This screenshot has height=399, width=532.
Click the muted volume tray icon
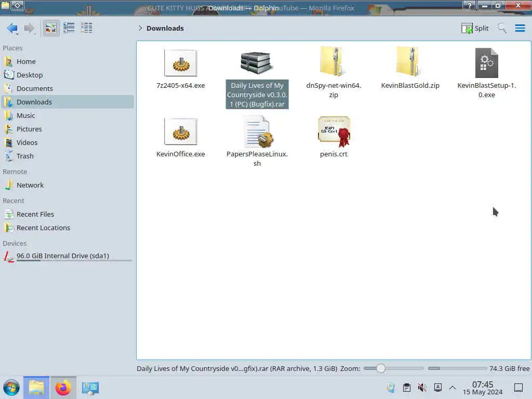tap(422, 388)
